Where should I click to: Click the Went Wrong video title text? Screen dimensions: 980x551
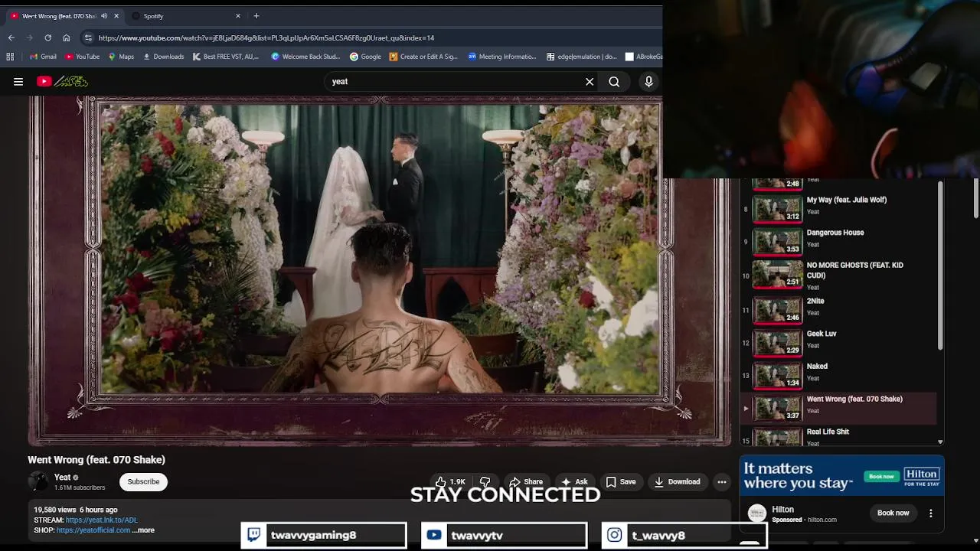point(96,460)
